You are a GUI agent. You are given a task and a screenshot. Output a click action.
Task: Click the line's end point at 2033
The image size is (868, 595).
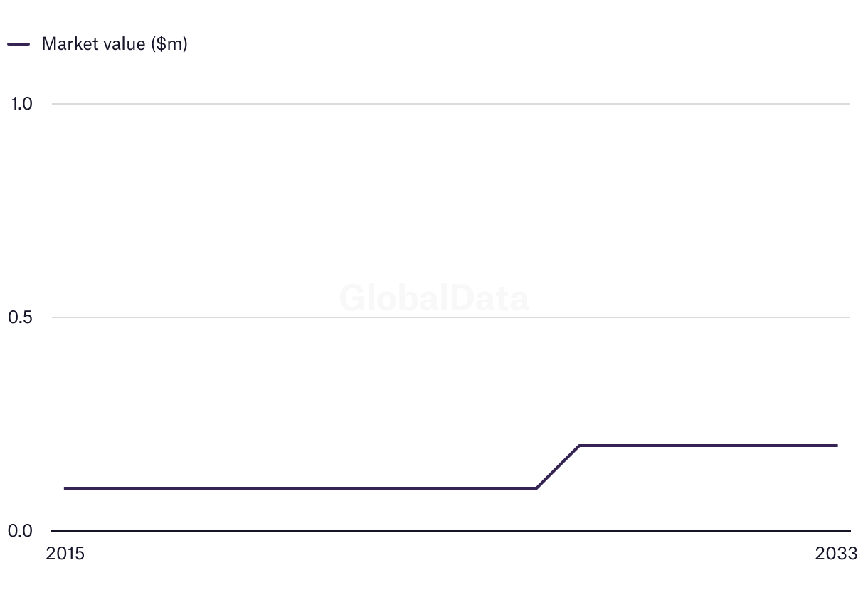tap(837, 446)
